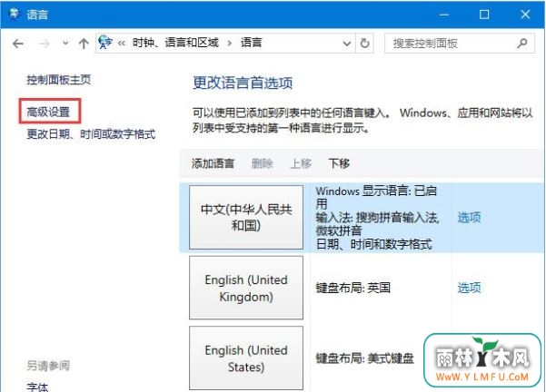Viewport: 546px width, 392px height.
Task: Expand the breadcrumb overflow chevron «
Action: pyautogui.click(x=122, y=44)
